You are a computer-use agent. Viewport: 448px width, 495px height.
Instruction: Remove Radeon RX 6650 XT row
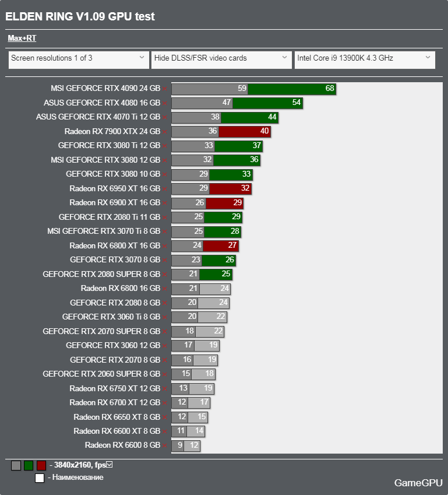(165, 417)
